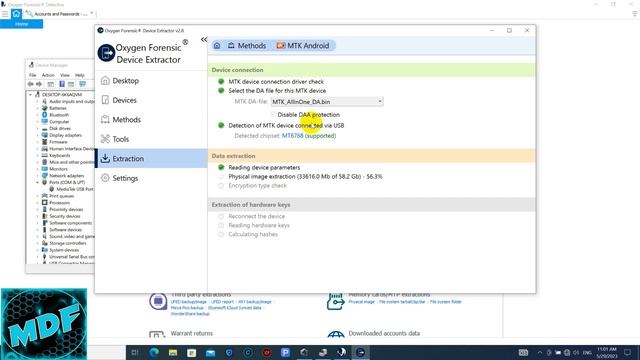The width and height of the screenshot is (640, 360).
Task: Select the MTK Android breadcrumb tab
Action: (303, 46)
